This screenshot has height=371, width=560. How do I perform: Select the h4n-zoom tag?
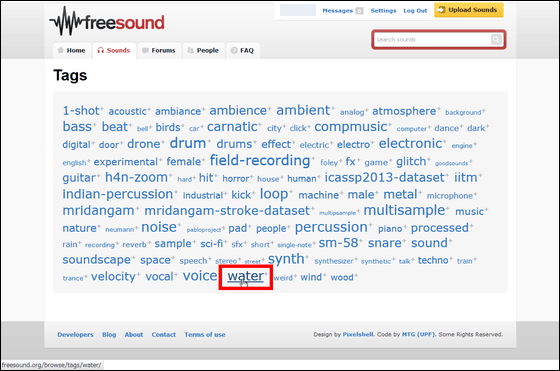(136, 177)
